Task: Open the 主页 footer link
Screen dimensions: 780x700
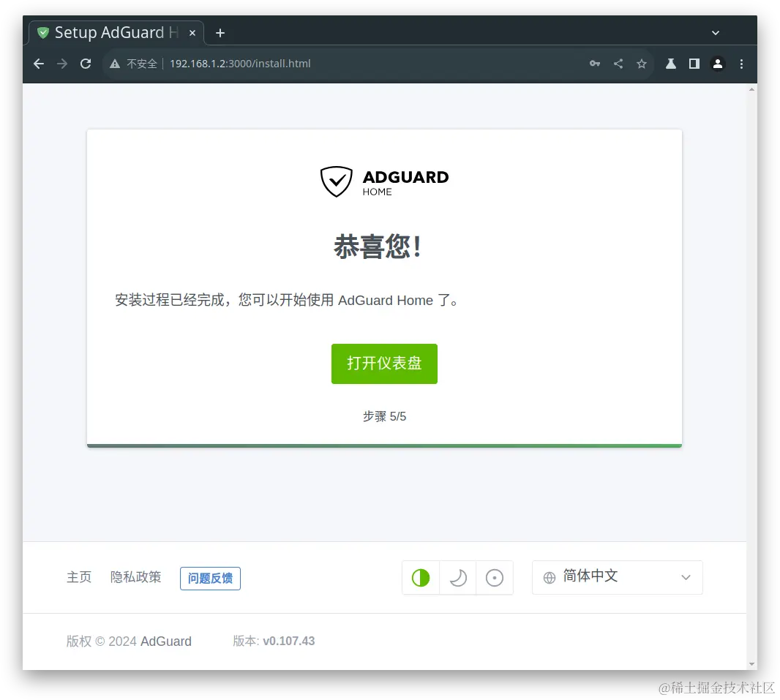Action: click(x=79, y=577)
